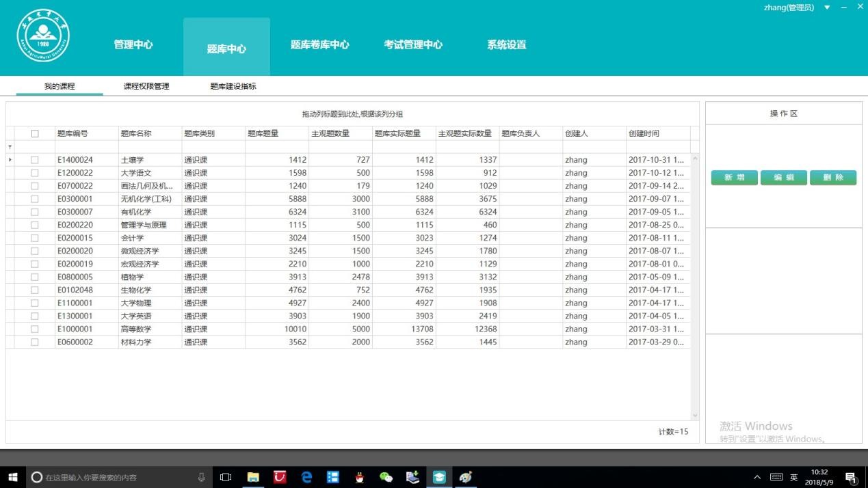This screenshot has height=488, width=868.
Task: Tick the checkbox for 土壤学 row
Action: [x=35, y=160]
